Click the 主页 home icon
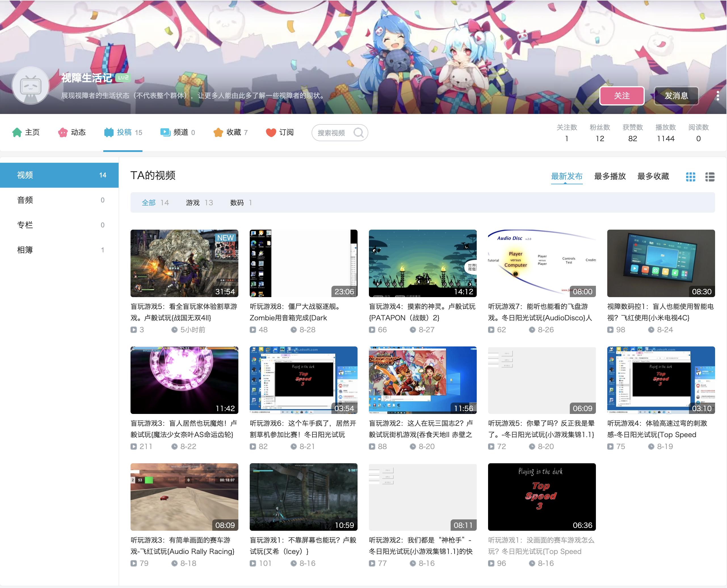727x588 pixels. (x=18, y=132)
